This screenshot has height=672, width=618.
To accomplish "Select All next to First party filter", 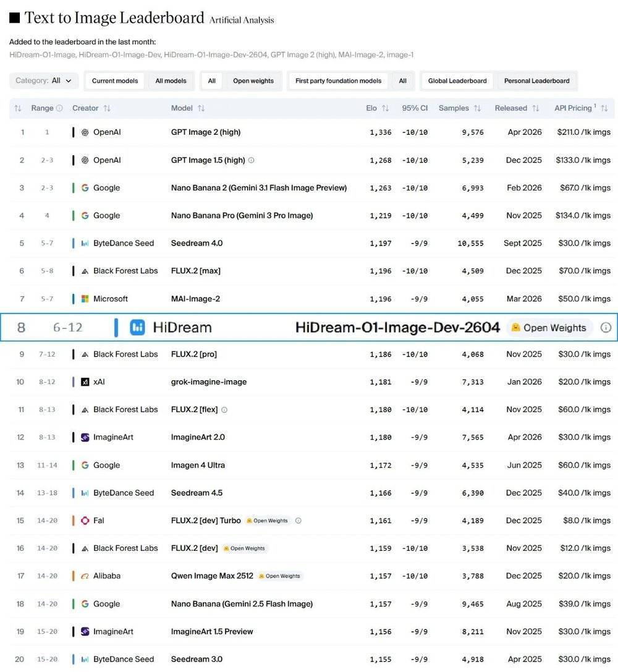I will 402,80.
